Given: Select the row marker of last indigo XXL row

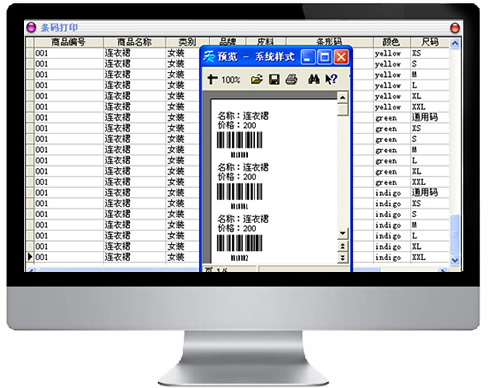Looking at the screenshot, I should [x=30, y=257].
